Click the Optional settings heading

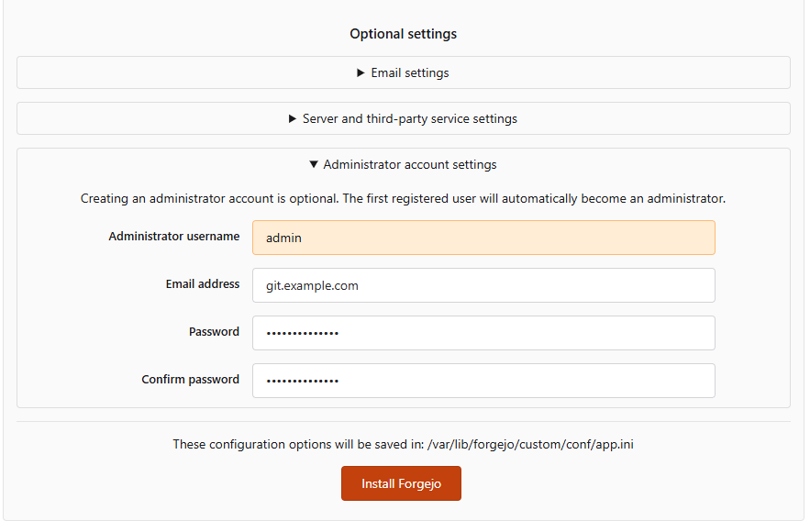[403, 33]
